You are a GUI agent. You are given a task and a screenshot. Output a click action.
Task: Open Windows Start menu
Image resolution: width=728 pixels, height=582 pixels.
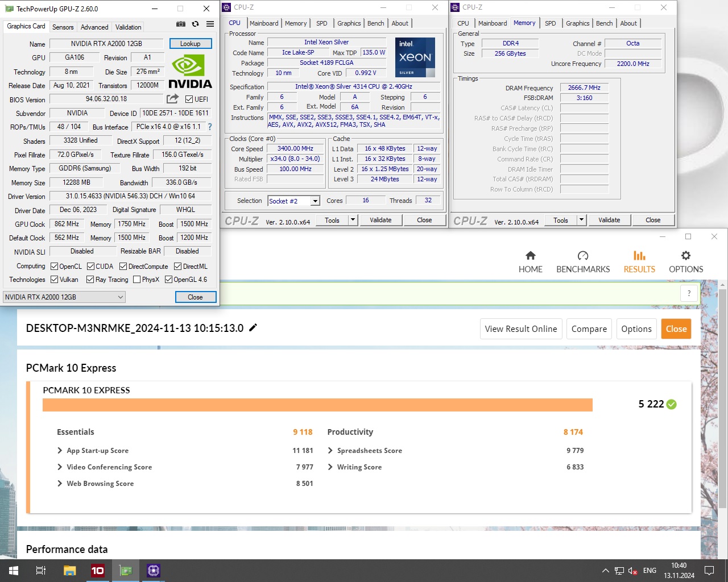click(x=14, y=571)
